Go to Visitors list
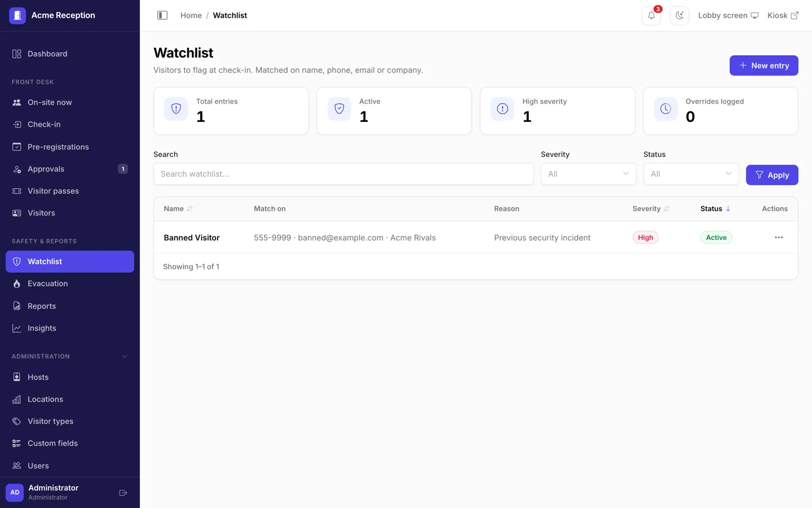The image size is (812, 508). coord(70,213)
